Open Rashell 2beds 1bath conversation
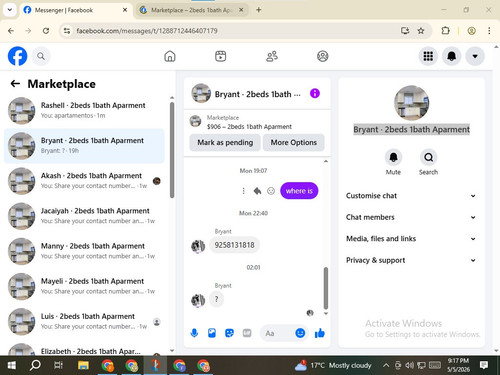Image resolution: width=500 pixels, height=375 pixels. pos(84,110)
